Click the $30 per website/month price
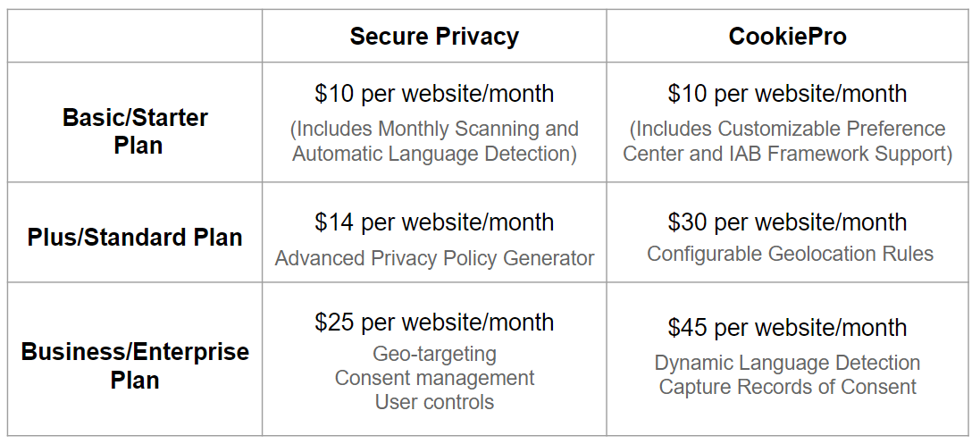This screenshot has width=980, height=444. [788, 222]
